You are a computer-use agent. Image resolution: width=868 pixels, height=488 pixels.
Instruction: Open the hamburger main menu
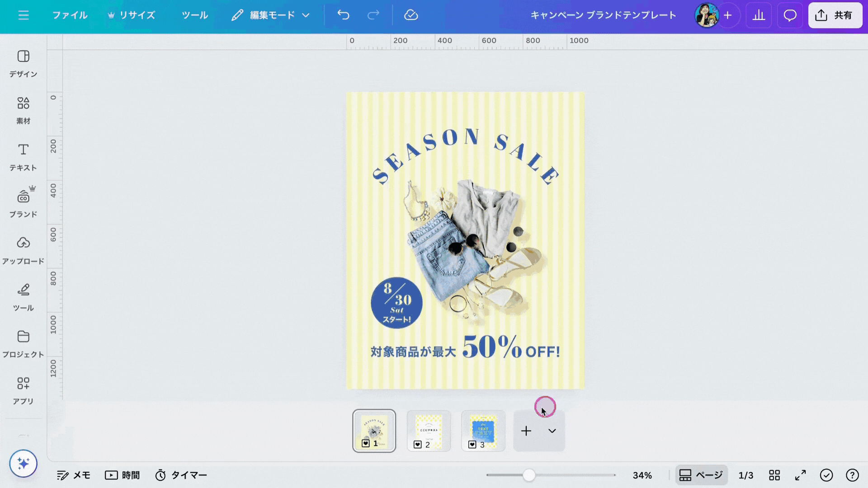pos(24,15)
